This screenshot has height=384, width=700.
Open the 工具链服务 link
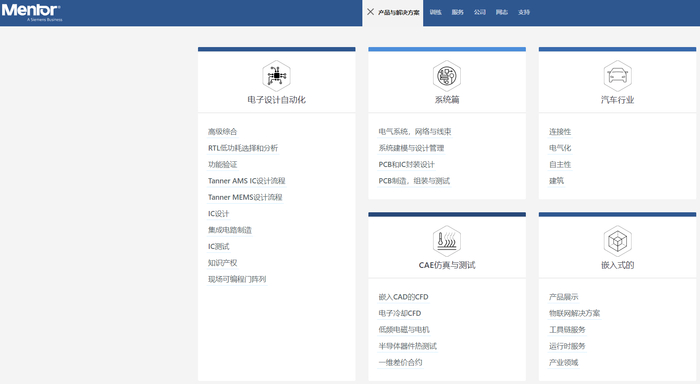point(567,330)
